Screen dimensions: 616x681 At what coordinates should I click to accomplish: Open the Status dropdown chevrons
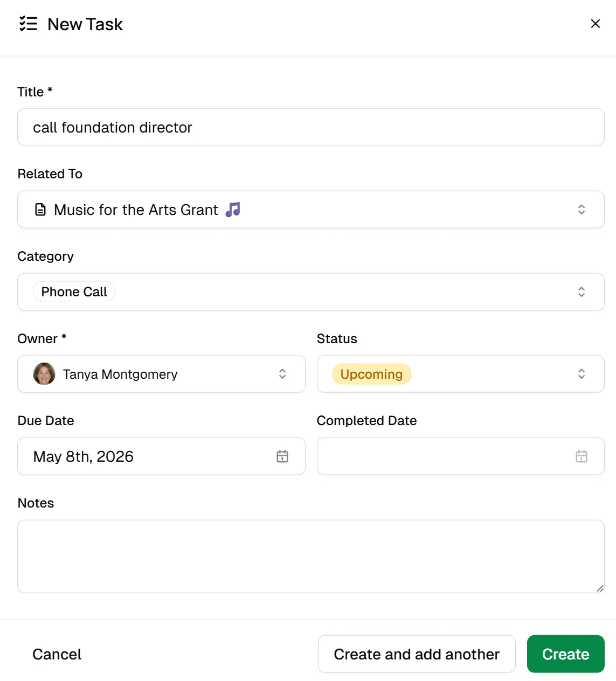[x=582, y=374]
